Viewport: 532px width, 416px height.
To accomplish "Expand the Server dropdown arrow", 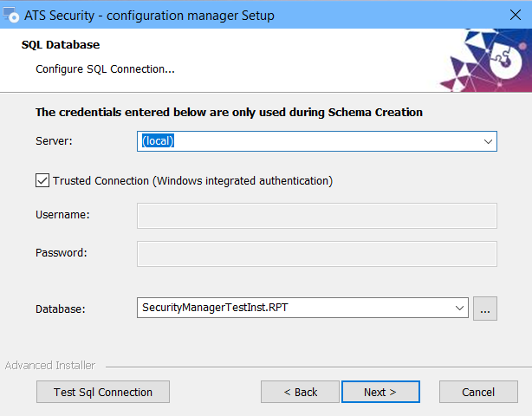I will point(488,141).
